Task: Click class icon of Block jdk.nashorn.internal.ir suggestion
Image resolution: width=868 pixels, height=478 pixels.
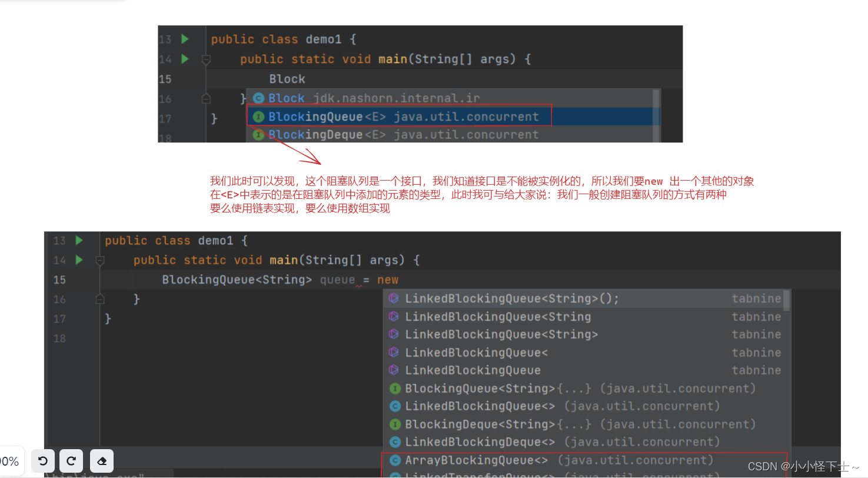Action: [x=258, y=98]
